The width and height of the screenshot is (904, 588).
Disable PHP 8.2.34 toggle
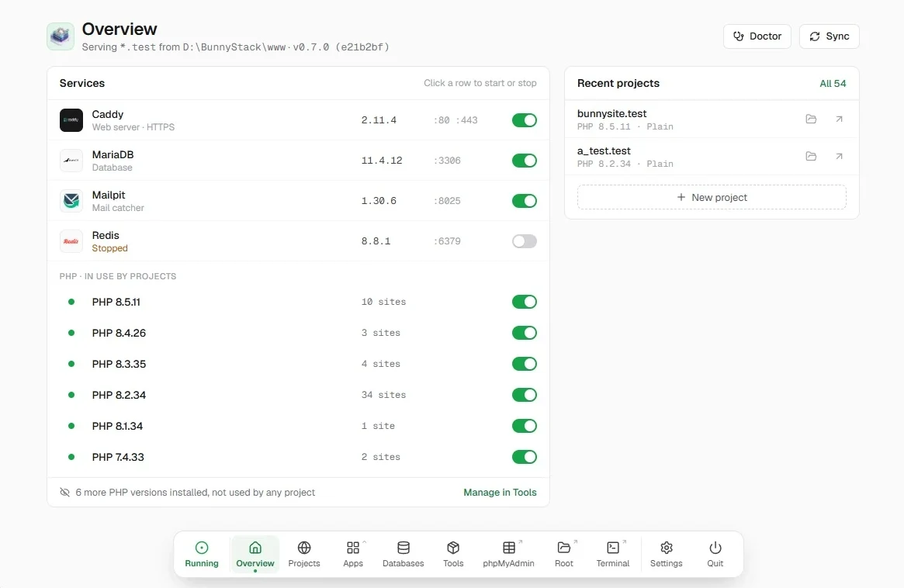tap(524, 395)
